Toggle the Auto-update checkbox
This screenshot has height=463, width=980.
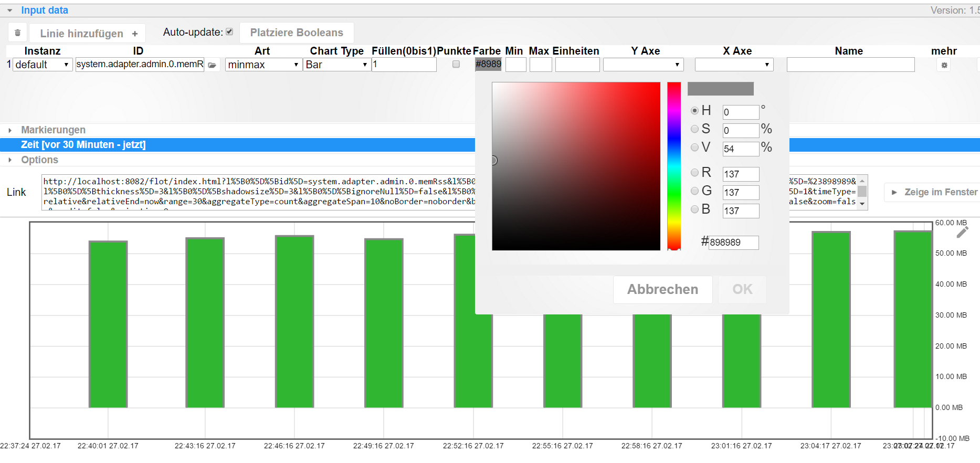click(229, 32)
